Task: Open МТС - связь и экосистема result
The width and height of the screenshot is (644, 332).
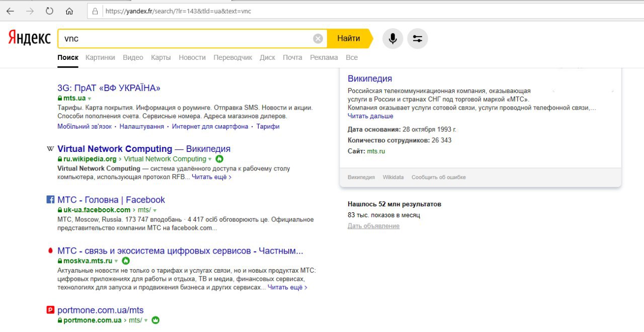Action: coord(180,251)
